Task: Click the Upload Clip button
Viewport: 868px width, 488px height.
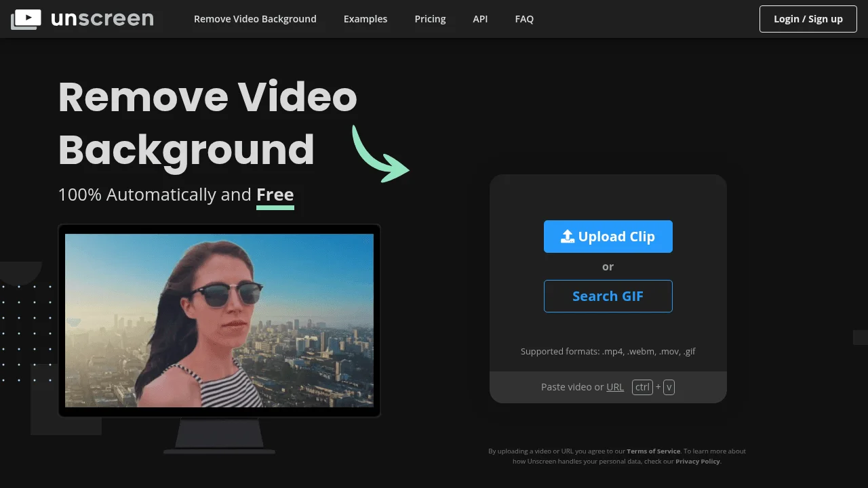Action: coord(608,237)
